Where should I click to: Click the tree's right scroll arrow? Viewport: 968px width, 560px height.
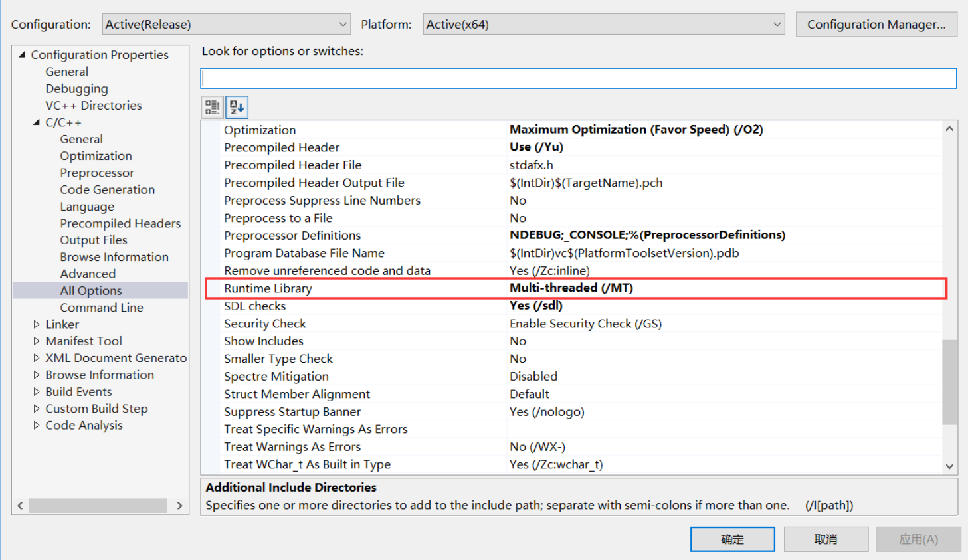[x=179, y=506]
